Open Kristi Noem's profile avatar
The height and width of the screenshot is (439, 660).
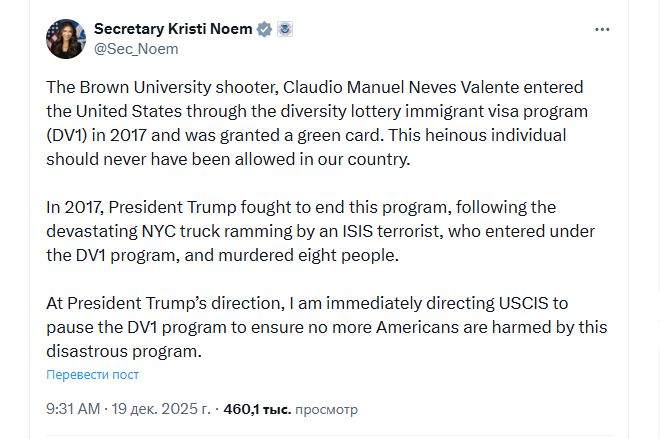tap(66, 39)
